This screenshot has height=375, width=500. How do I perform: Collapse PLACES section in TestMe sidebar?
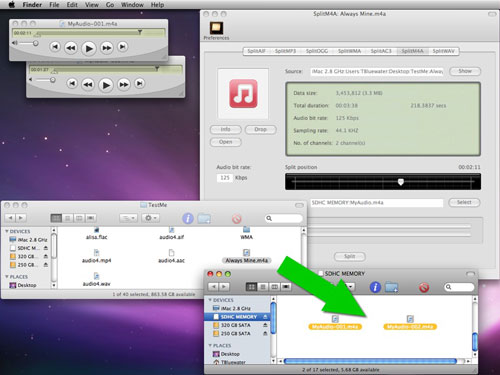[x=7, y=277]
